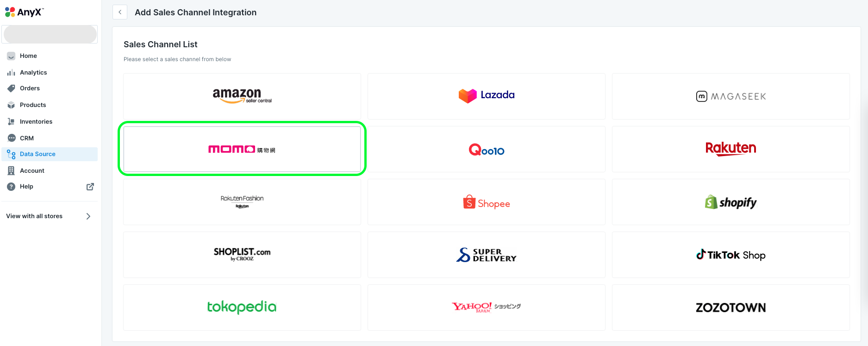Click the back arrow button
868x346 pixels.
click(x=120, y=13)
